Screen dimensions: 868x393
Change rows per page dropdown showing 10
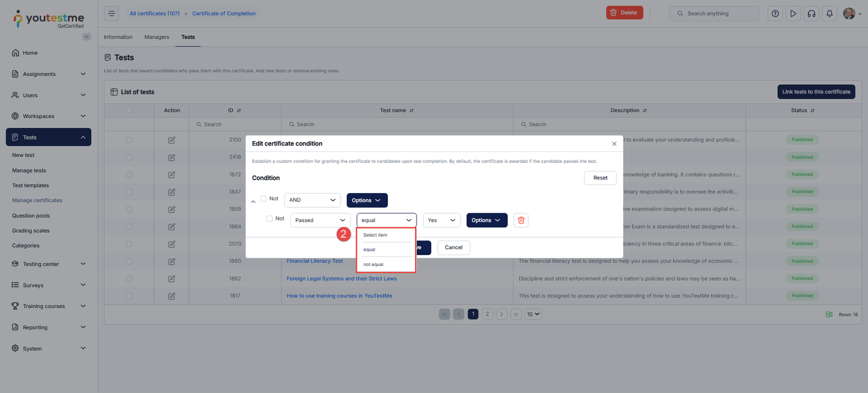coord(533,314)
